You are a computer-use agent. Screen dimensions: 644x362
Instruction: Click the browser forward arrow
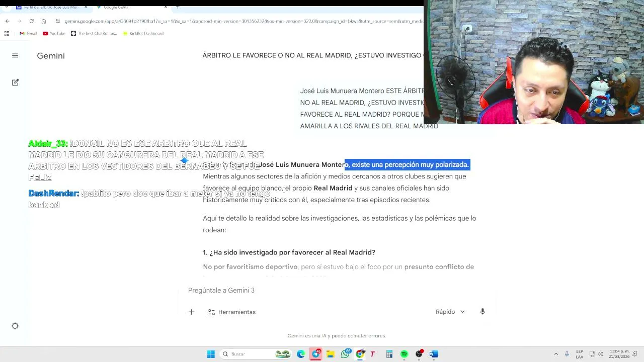(x=19, y=21)
